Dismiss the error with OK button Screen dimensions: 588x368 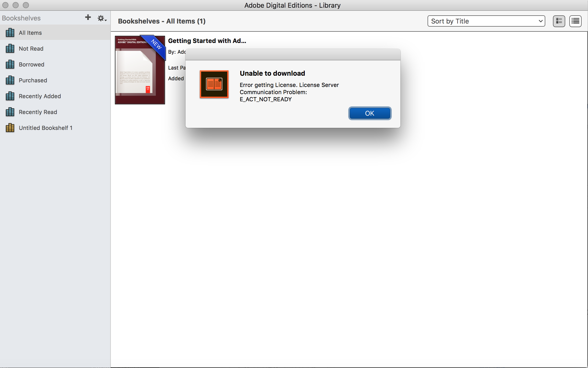[x=370, y=113]
